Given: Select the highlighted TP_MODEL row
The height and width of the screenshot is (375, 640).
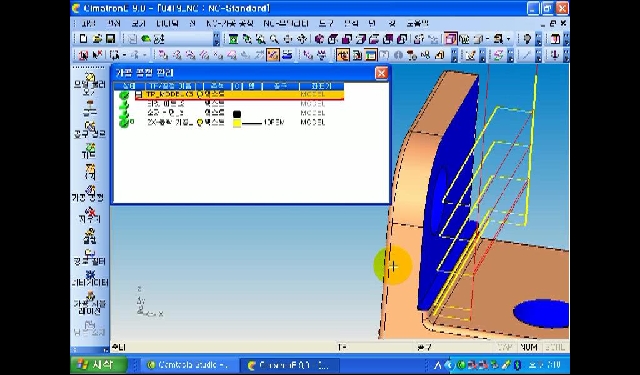Looking at the screenshot, I should (x=240, y=95).
